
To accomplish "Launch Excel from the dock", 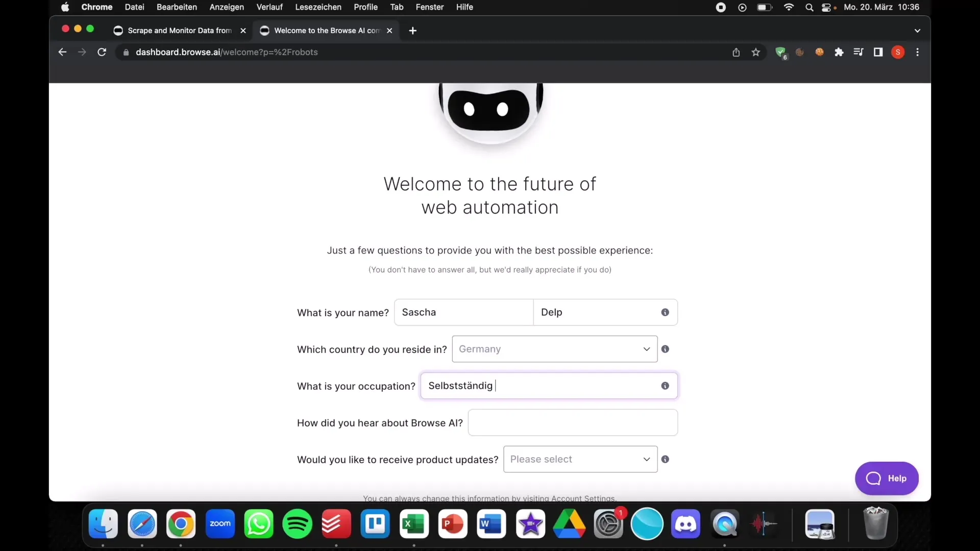I will pos(414,524).
